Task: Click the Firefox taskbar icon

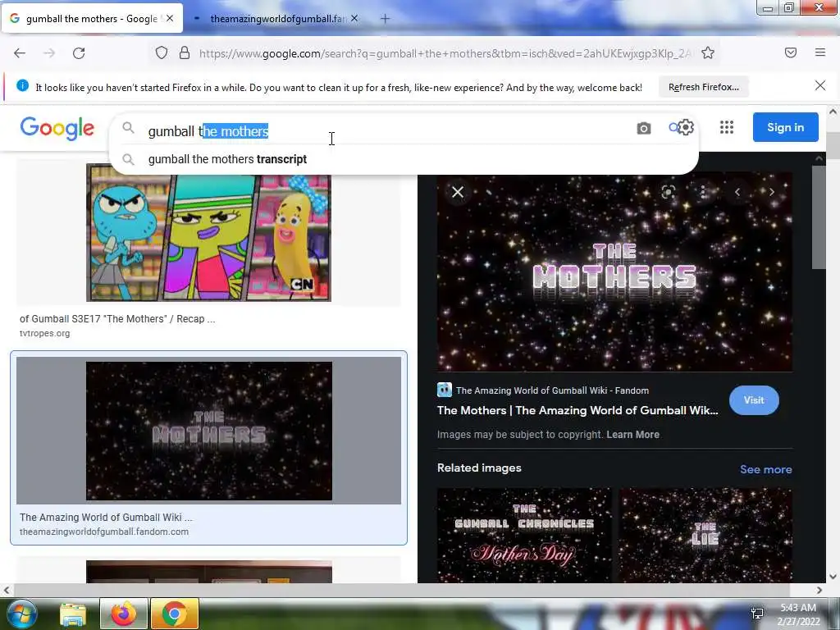Action: click(124, 614)
